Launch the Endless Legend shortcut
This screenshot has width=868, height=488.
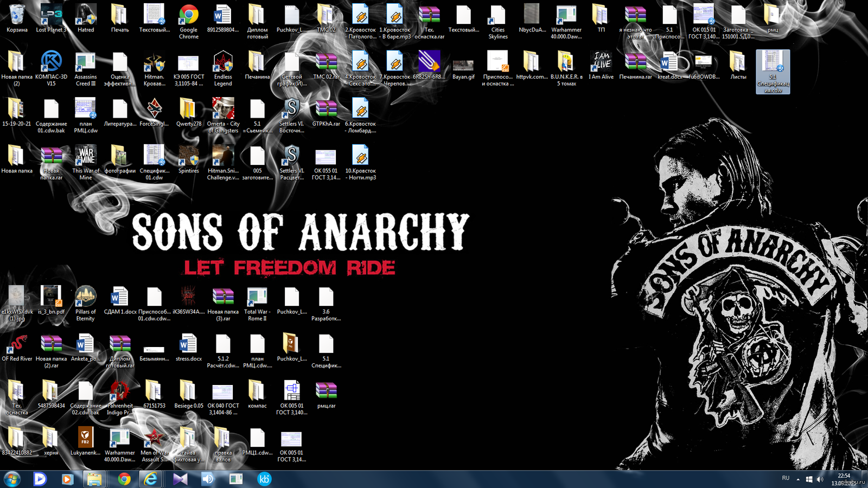click(223, 62)
